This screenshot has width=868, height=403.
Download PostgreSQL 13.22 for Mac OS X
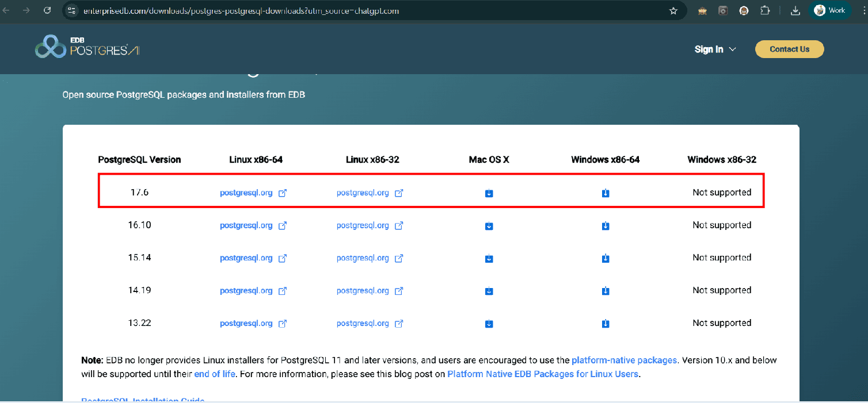point(489,324)
